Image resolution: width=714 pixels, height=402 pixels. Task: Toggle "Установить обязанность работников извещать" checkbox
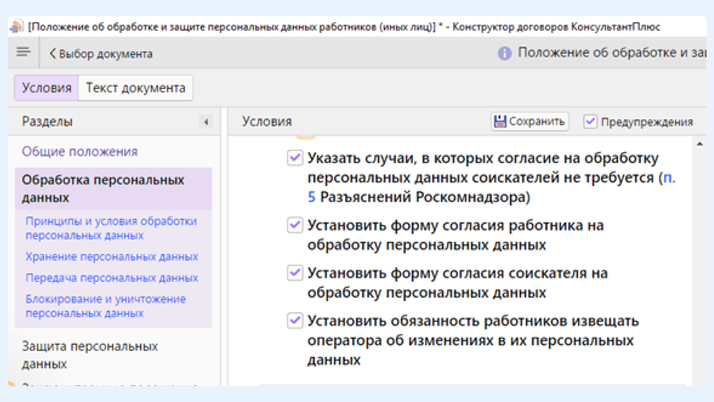click(x=294, y=321)
